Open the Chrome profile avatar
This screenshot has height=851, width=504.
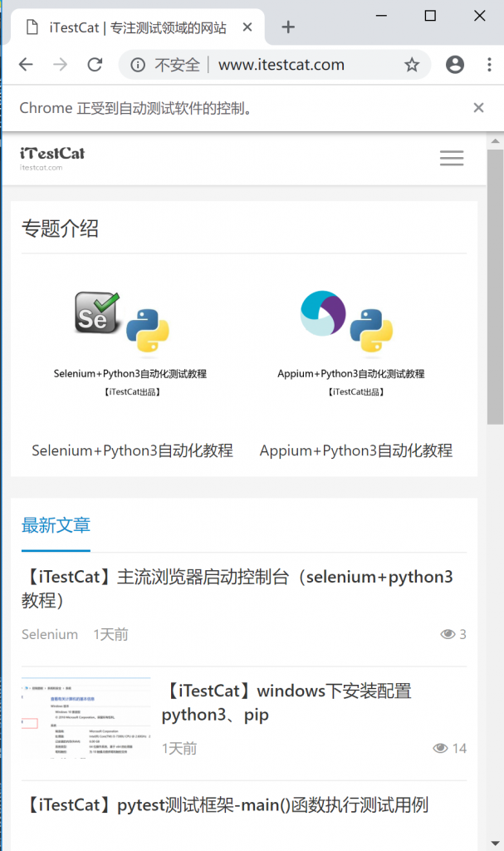455,65
